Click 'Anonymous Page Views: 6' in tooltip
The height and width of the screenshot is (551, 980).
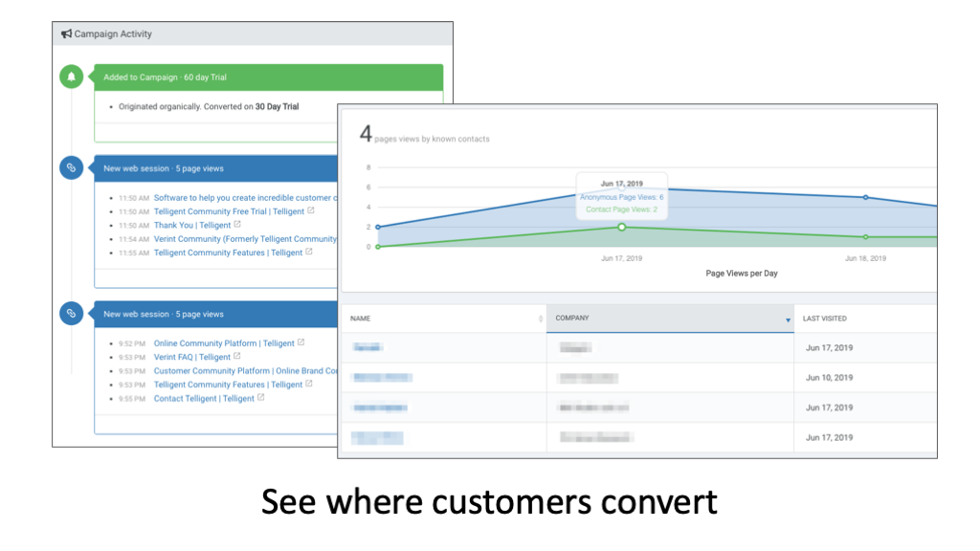click(x=621, y=197)
